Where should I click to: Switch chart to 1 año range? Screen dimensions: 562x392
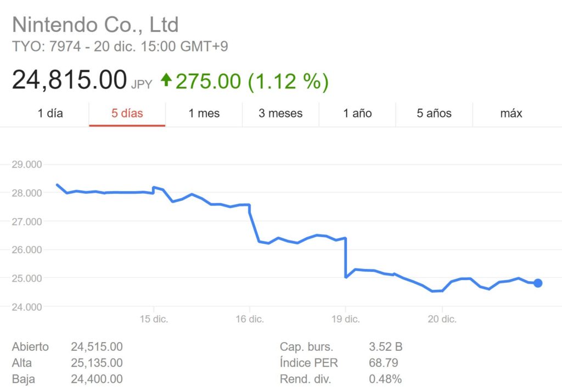click(357, 114)
